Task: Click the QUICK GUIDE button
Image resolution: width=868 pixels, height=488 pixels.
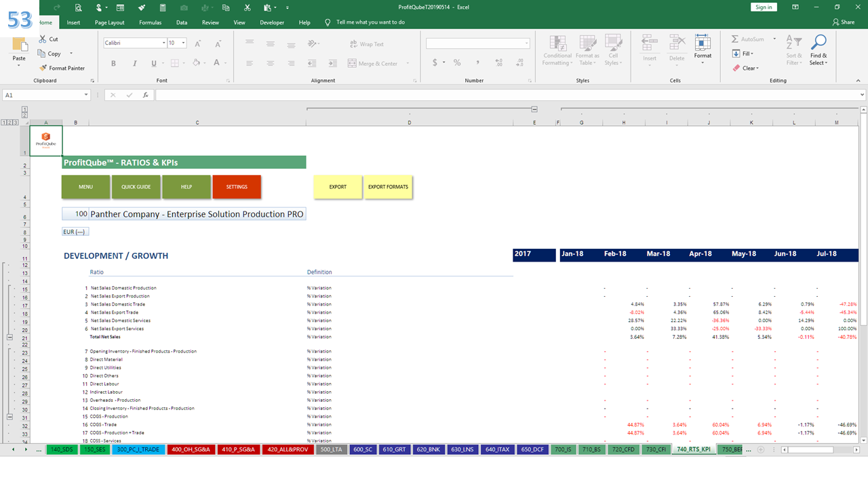Action: [x=136, y=187]
